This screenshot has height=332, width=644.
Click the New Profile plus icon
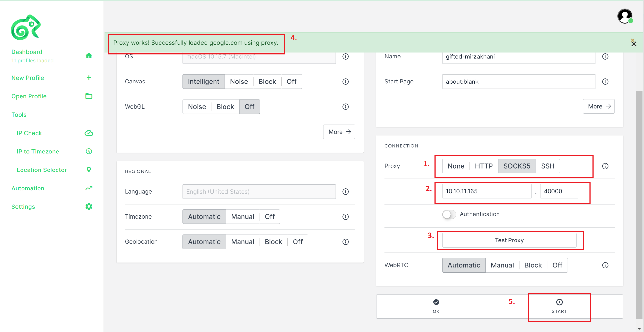point(89,78)
